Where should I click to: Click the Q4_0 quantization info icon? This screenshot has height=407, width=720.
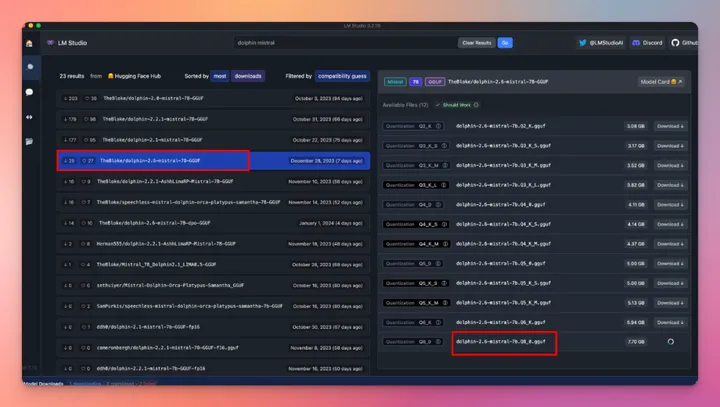pos(438,205)
